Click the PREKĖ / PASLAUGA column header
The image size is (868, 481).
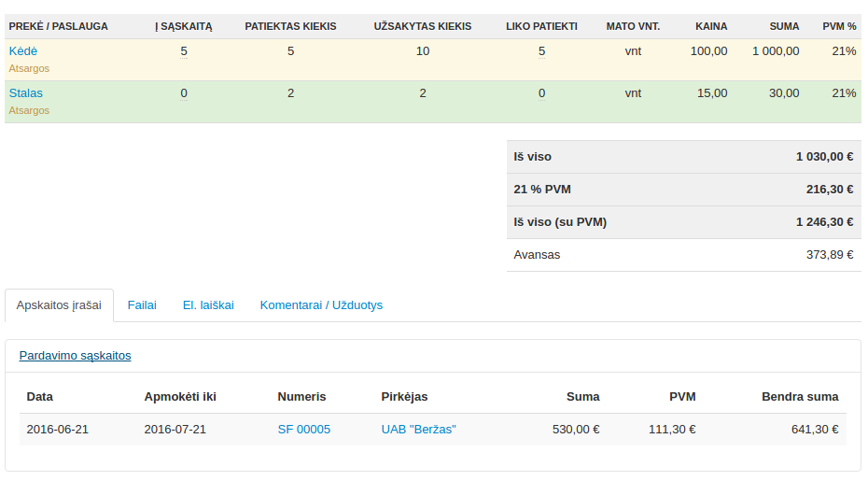pos(58,26)
